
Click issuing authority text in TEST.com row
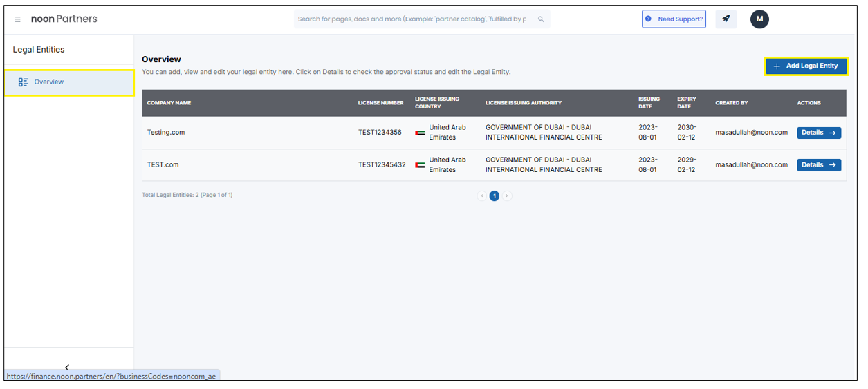pos(544,165)
